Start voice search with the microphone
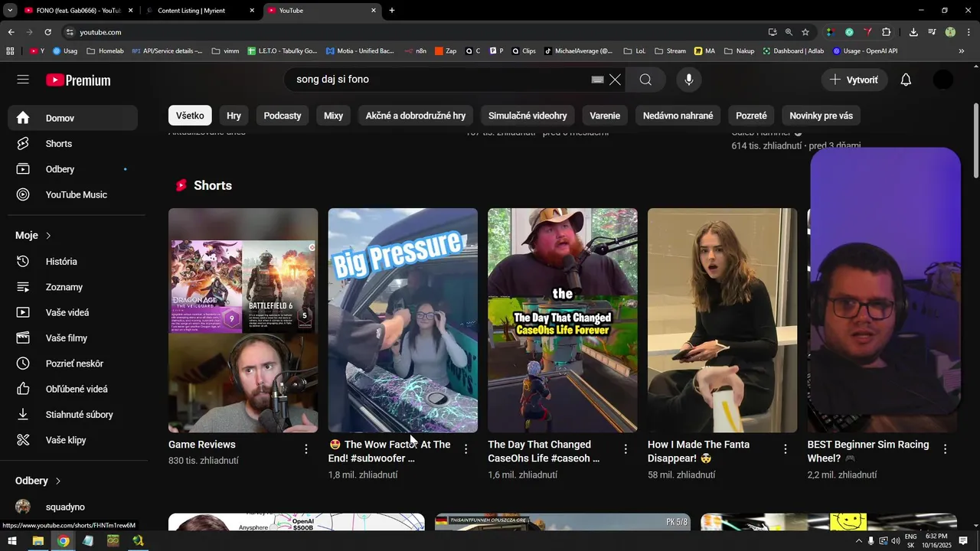 coord(689,80)
